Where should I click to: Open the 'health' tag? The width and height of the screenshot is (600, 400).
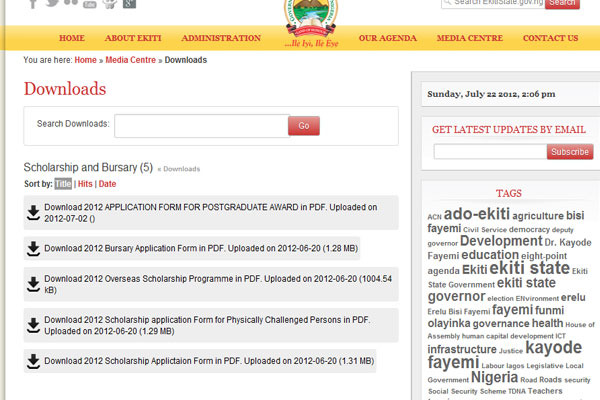pos(547,323)
